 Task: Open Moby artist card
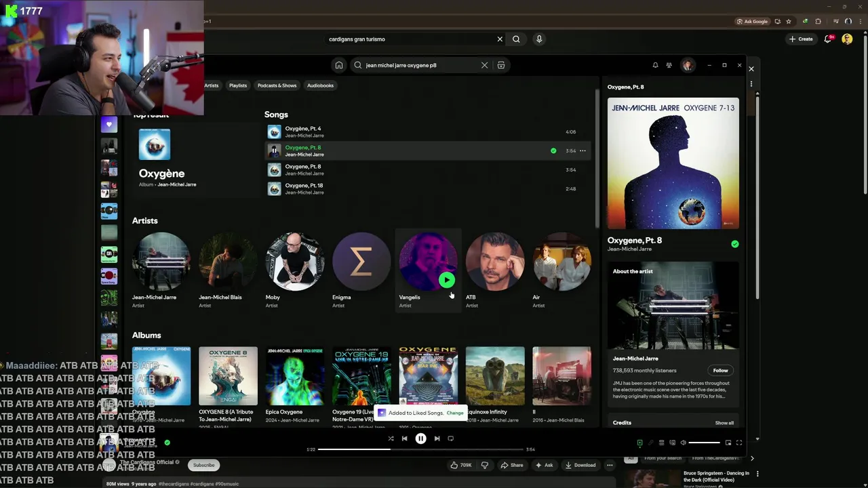pos(294,270)
